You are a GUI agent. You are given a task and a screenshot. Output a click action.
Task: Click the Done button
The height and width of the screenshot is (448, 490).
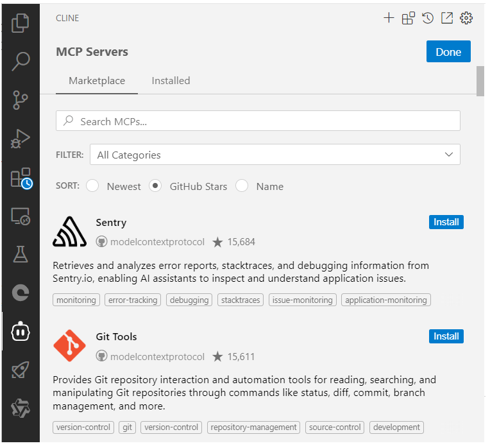[448, 51]
